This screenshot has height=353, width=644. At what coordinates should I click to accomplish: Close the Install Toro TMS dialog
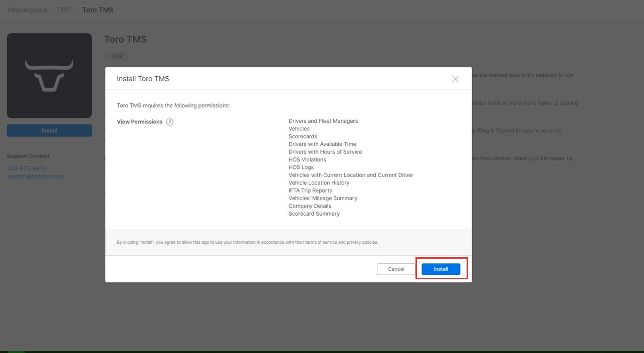coord(455,79)
